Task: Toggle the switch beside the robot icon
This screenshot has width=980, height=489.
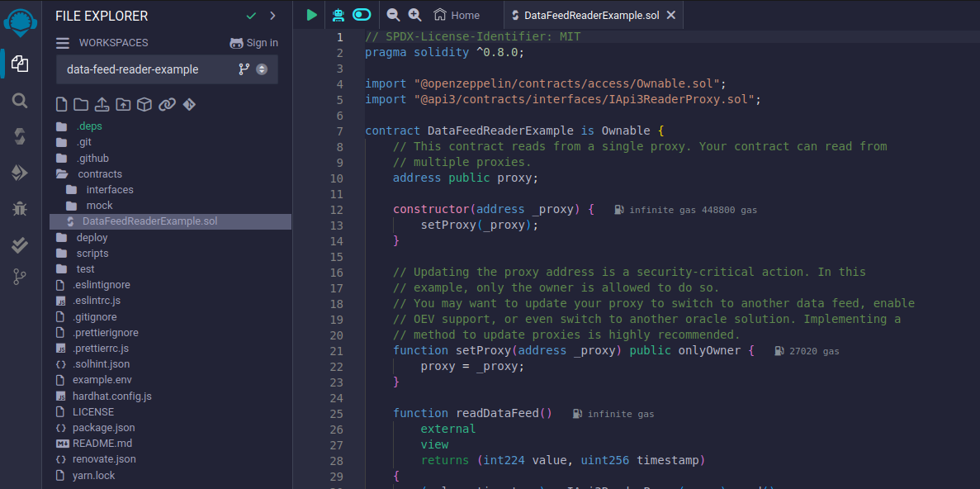Action: 362,15
